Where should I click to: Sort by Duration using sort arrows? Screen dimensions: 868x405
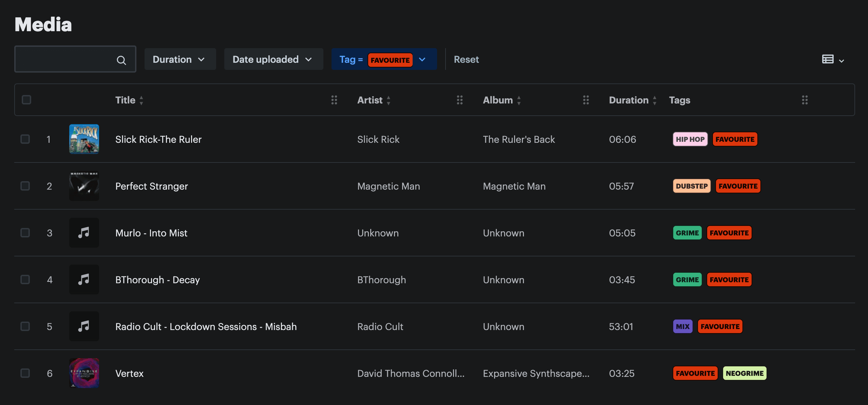pos(655,100)
